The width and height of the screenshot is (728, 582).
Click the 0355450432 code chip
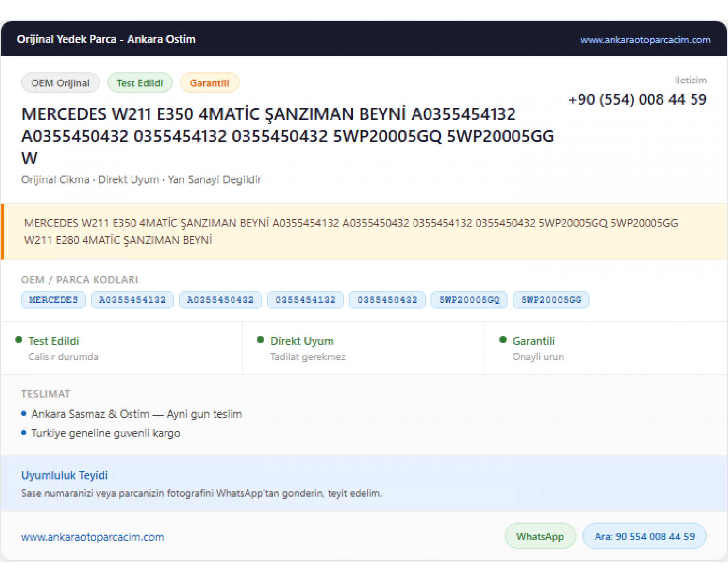coord(387,300)
